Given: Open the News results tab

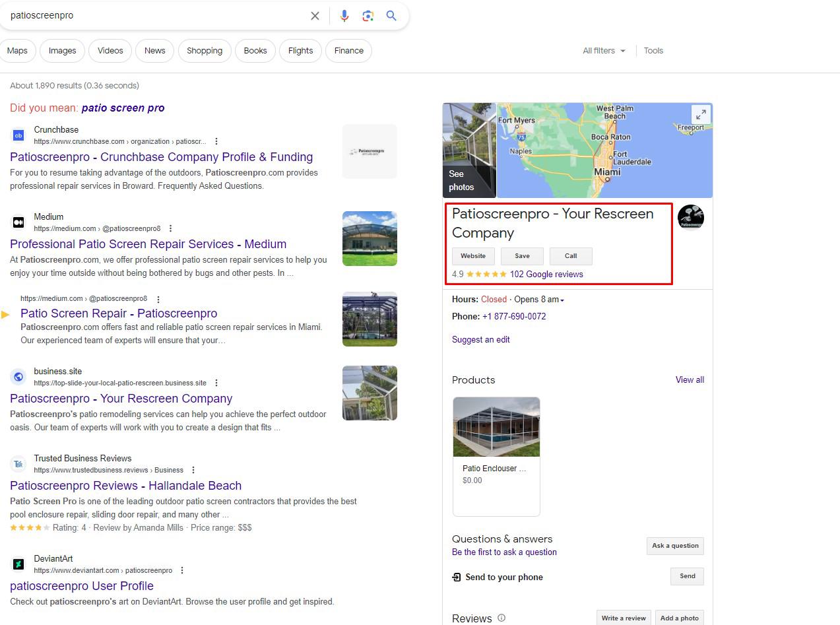Looking at the screenshot, I should pyautogui.click(x=154, y=51).
